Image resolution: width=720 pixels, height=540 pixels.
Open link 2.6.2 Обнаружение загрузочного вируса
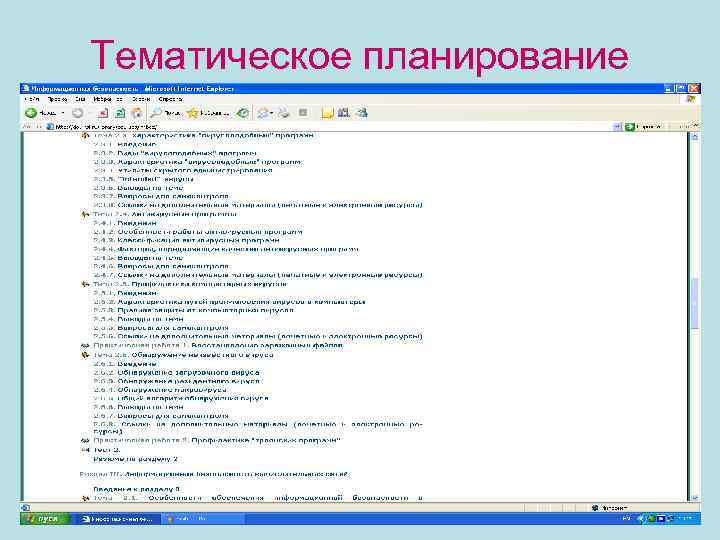(x=176, y=372)
